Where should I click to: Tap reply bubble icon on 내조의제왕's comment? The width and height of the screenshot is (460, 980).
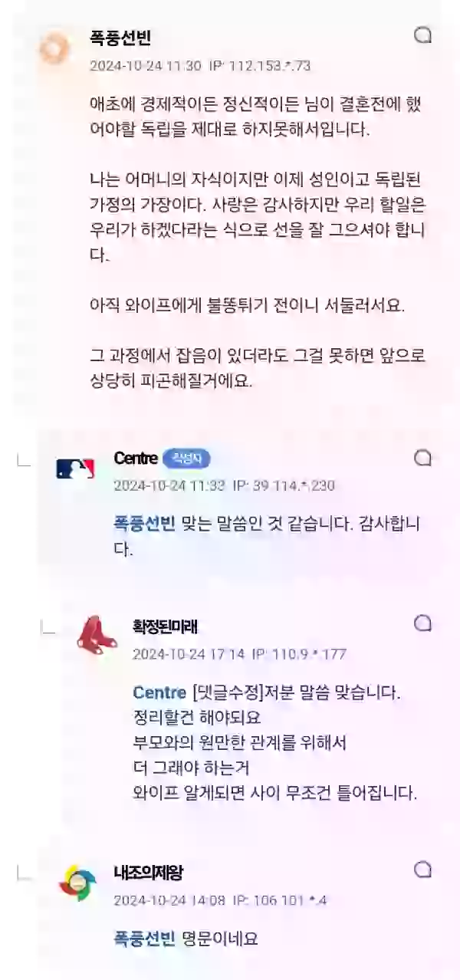click(x=422, y=870)
